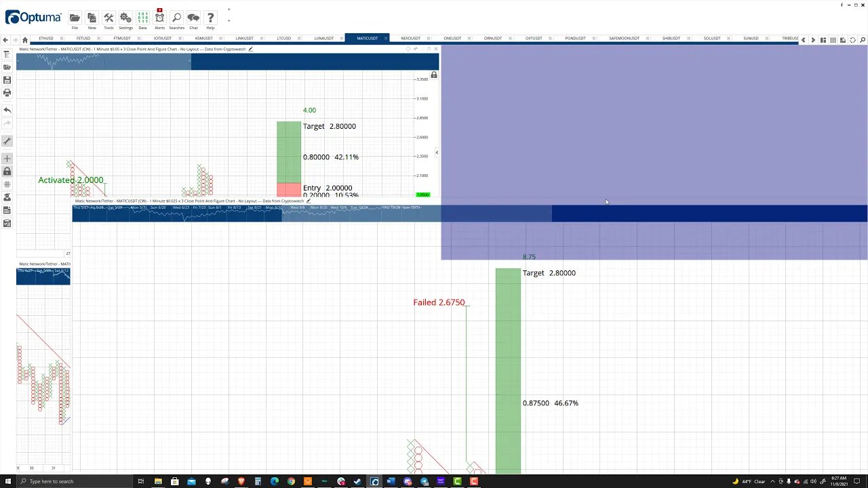
Task: Switch to the LINKUSDT tab
Action: (244, 39)
